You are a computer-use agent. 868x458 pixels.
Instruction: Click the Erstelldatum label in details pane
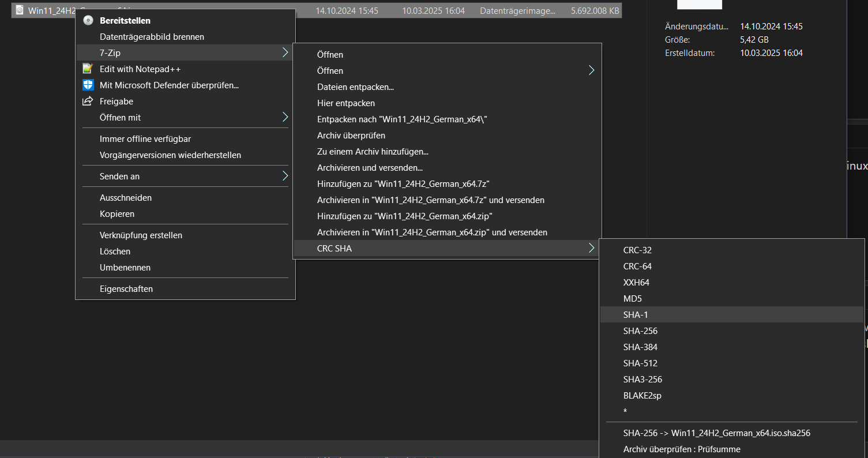pyautogui.click(x=690, y=53)
